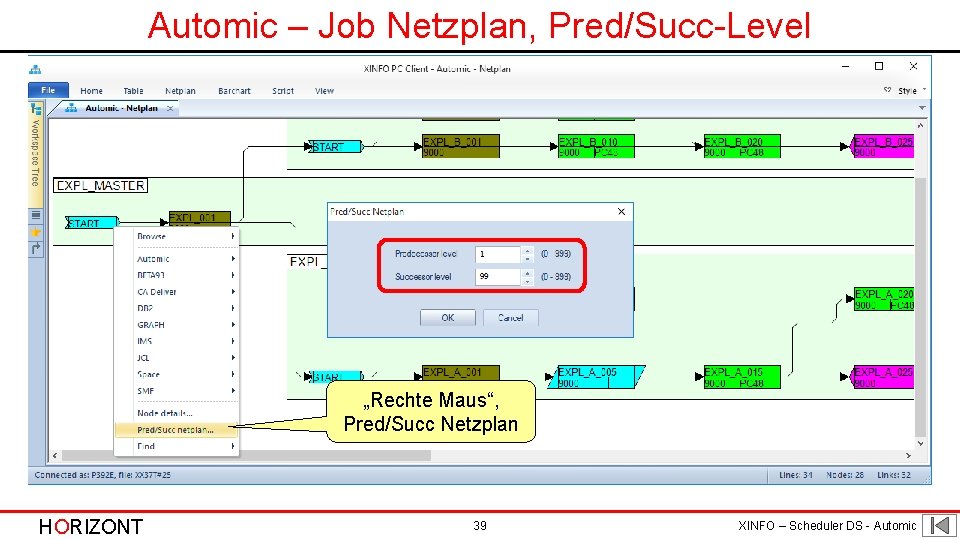Click horizontal scrollbar left arrow
960x540 pixels.
(x=55, y=456)
